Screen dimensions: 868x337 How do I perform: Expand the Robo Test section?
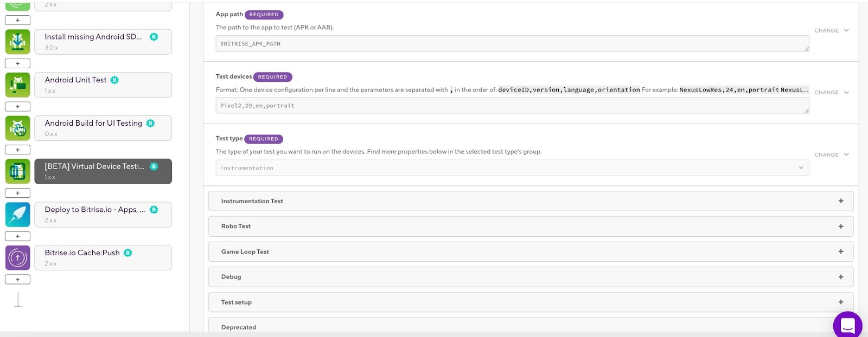[x=531, y=226]
